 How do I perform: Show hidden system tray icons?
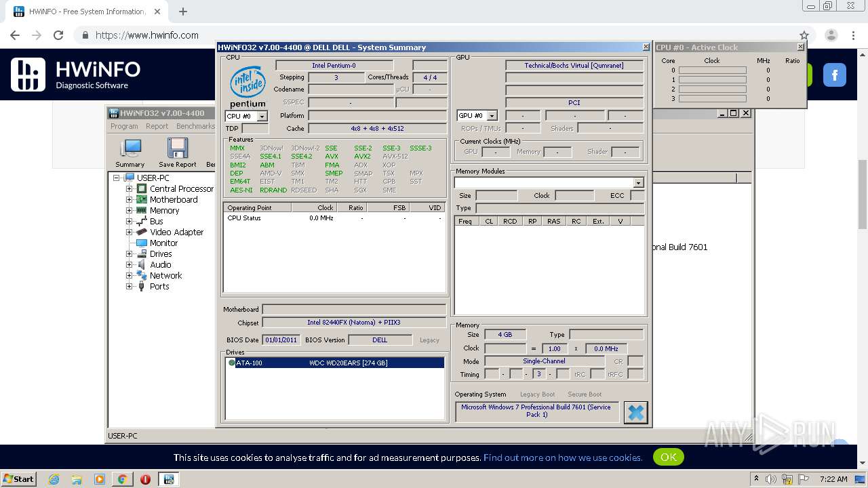757,479
